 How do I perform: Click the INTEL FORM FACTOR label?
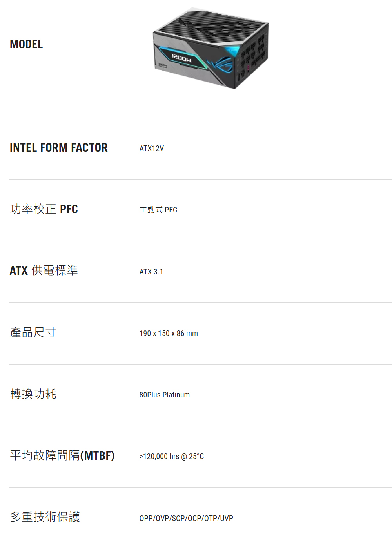click(59, 148)
